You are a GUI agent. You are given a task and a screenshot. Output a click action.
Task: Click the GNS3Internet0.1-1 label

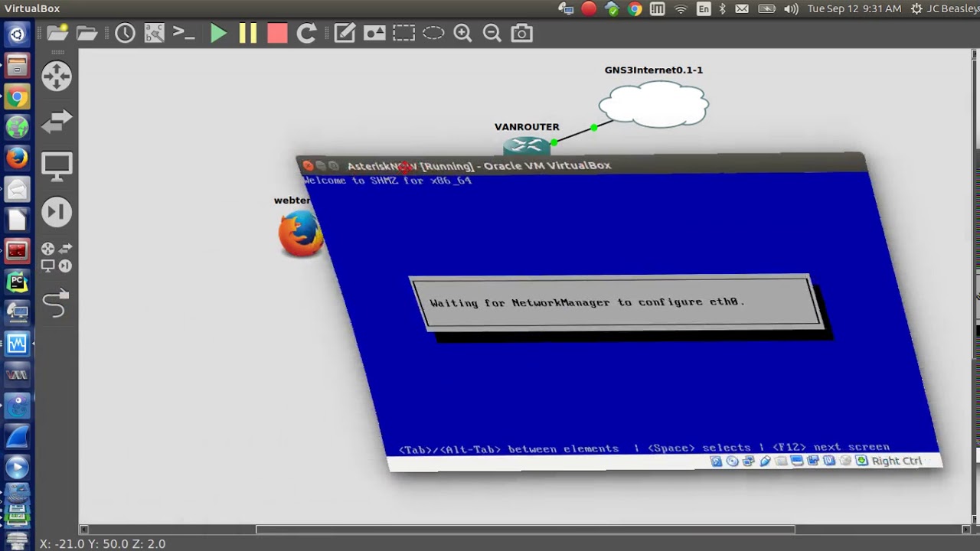click(654, 70)
